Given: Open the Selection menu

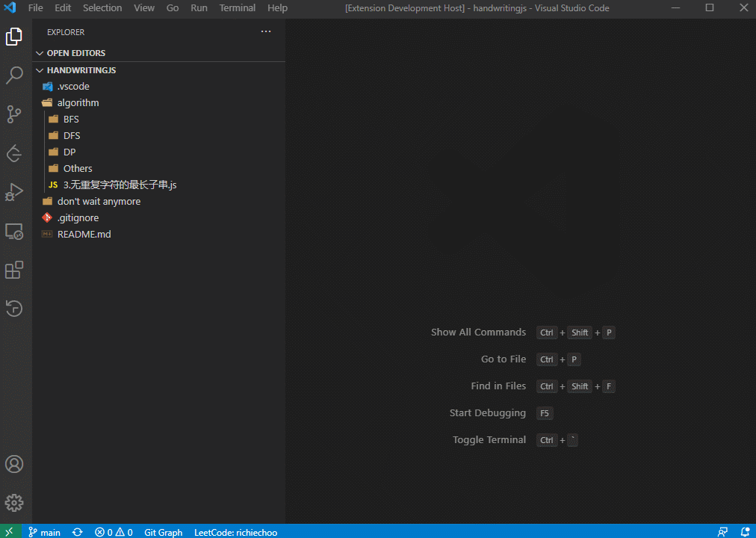Looking at the screenshot, I should [102, 8].
